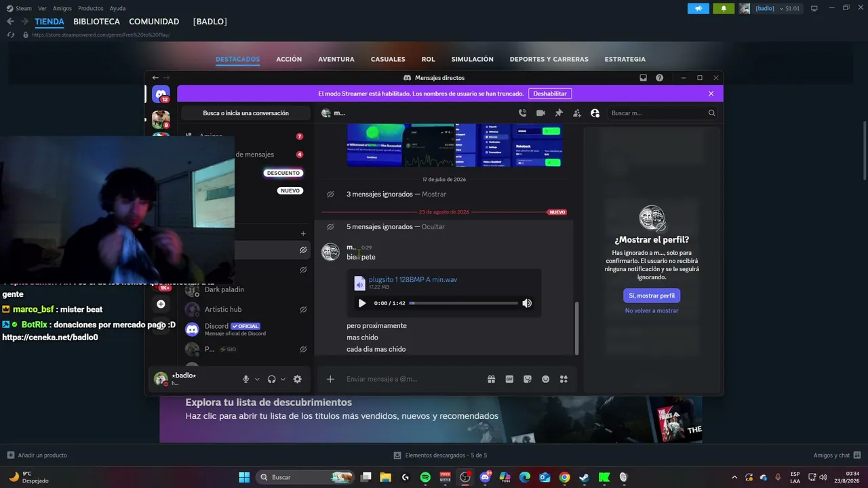Open the Steam 'Amigos' menu

pyautogui.click(x=62, y=8)
